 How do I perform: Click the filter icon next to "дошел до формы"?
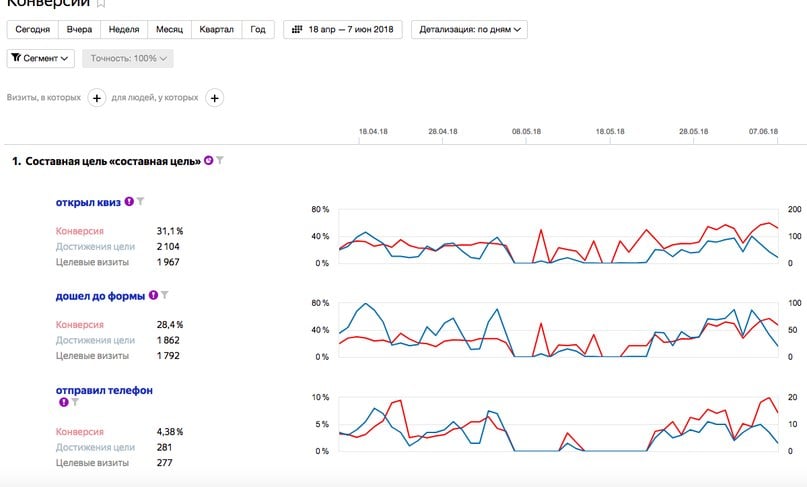click(165, 296)
